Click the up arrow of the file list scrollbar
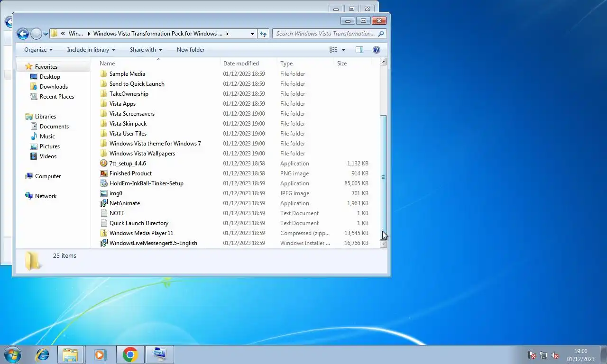 click(x=384, y=62)
